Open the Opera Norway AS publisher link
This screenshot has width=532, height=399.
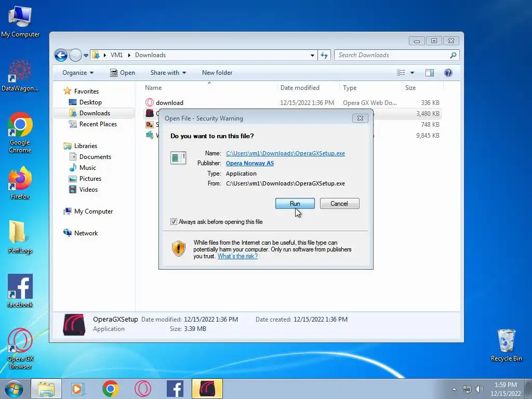250,163
